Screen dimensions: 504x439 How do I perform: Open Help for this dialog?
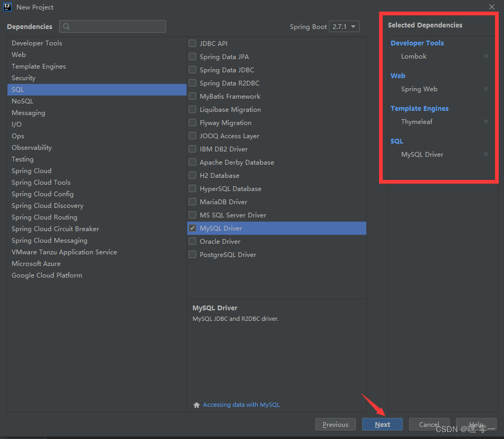[x=476, y=424]
